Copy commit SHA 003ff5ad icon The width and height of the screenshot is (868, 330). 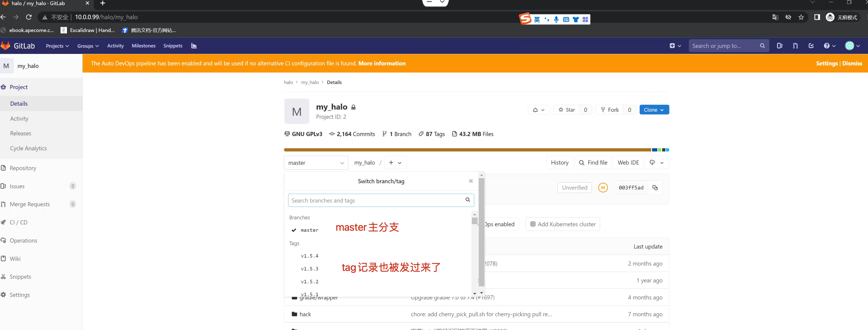[x=655, y=188]
